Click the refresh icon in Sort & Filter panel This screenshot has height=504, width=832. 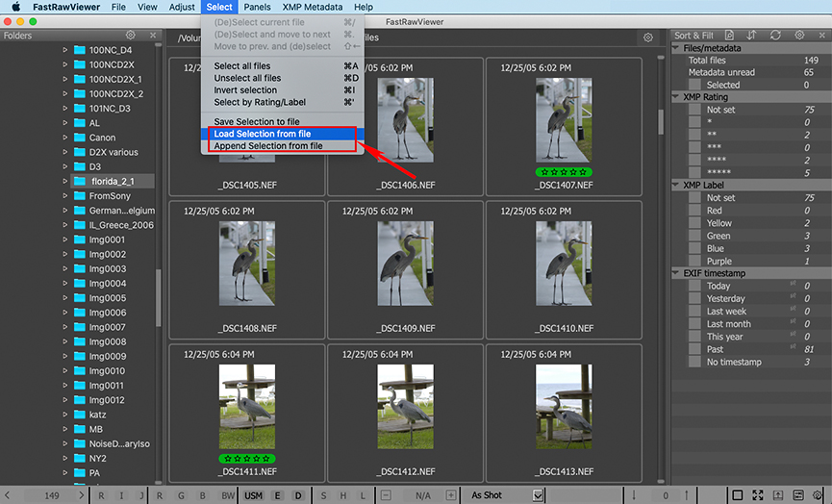tap(775, 36)
